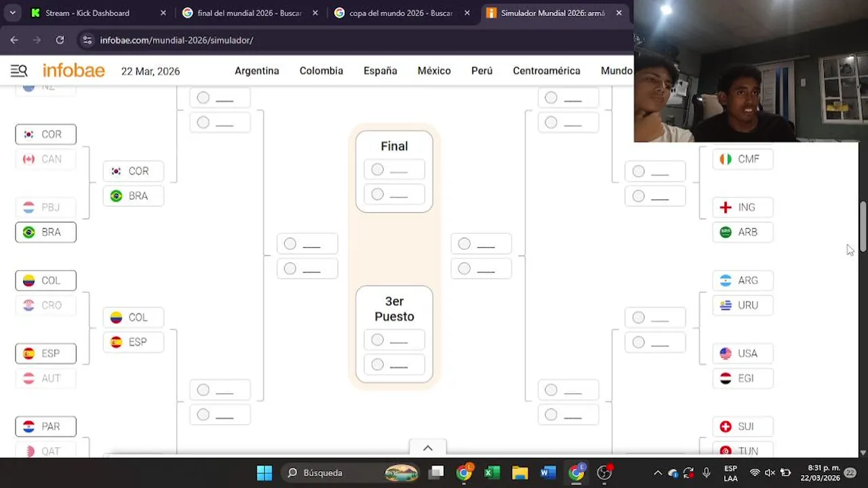
Task: Open microphone tray icon
Action: pos(706,473)
